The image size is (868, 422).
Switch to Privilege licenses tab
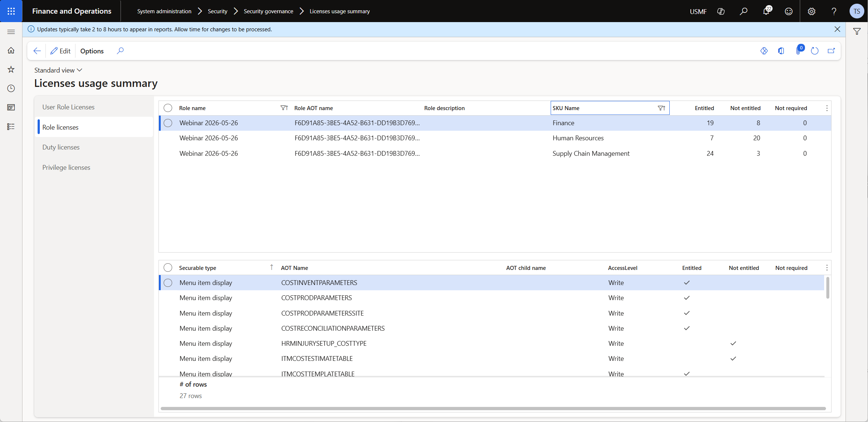pos(66,167)
